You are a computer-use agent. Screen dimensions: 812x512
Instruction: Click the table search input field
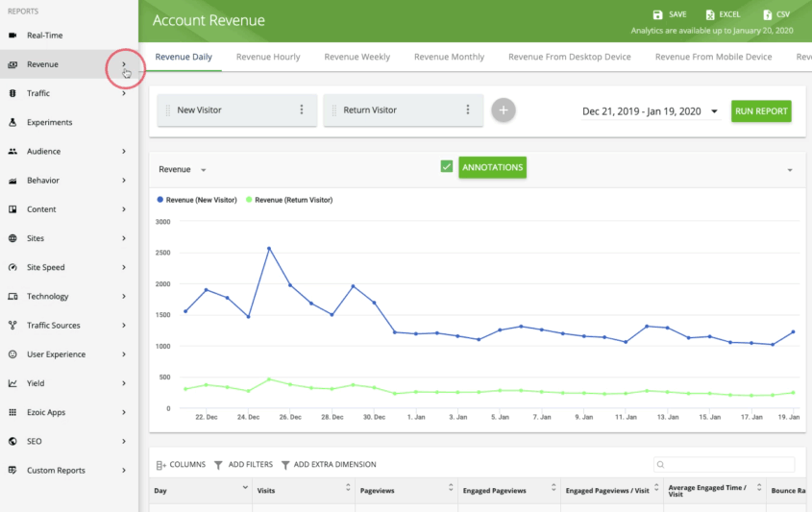click(724, 464)
